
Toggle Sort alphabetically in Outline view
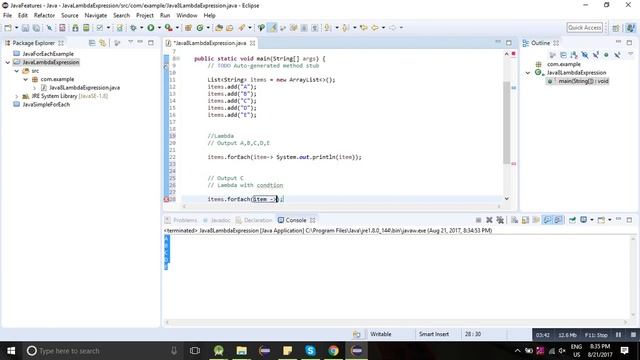pos(574,55)
